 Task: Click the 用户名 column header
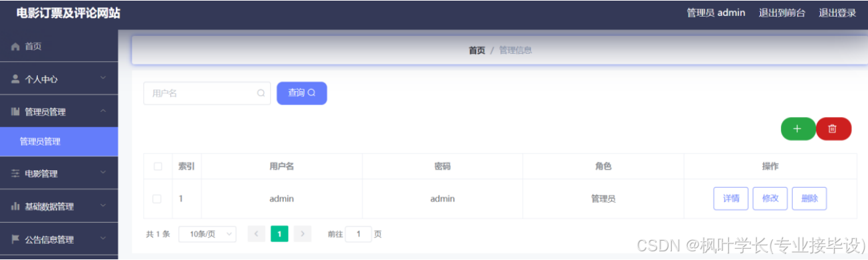click(x=282, y=166)
